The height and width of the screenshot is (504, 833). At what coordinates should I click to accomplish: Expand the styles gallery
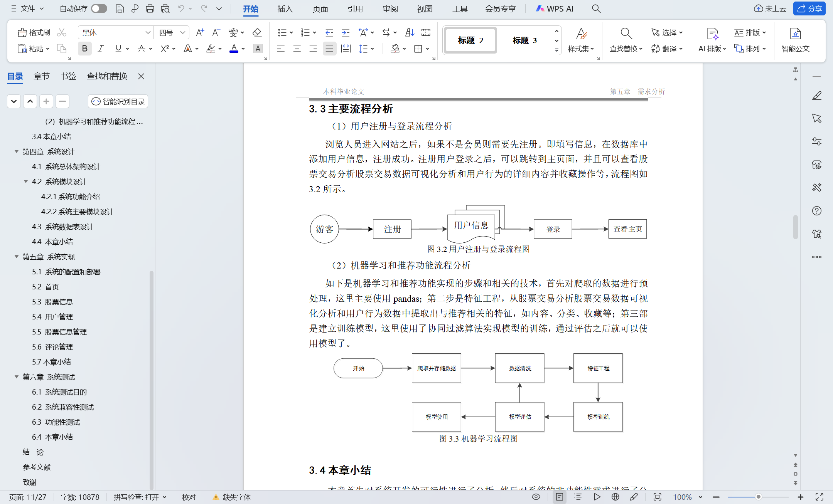[x=556, y=50]
